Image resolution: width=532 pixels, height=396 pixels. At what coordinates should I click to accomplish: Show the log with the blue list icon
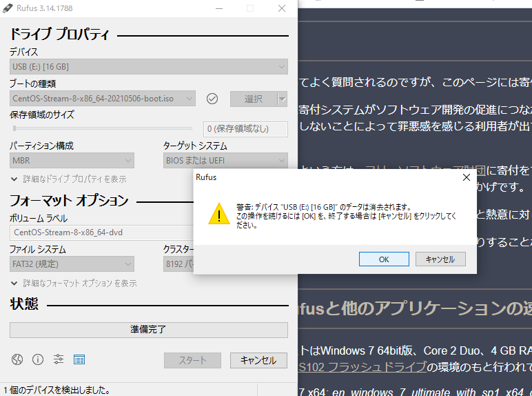click(x=79, y=359)
